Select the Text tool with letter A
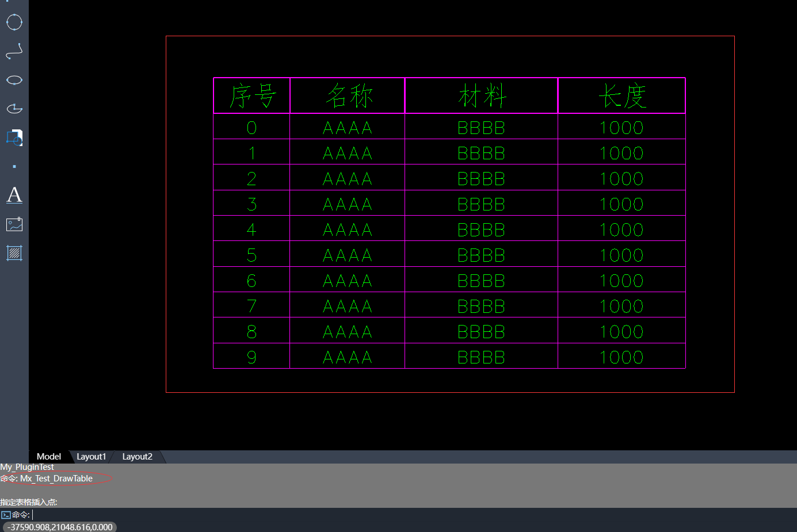 14,195
